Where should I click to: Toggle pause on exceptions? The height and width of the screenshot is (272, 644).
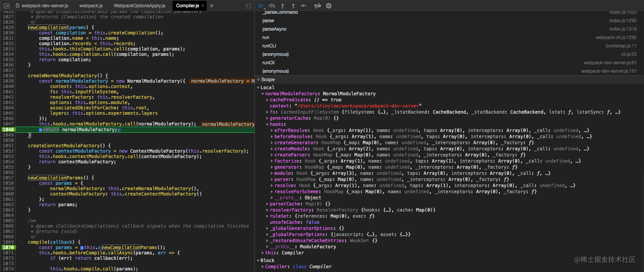point(329,6)
